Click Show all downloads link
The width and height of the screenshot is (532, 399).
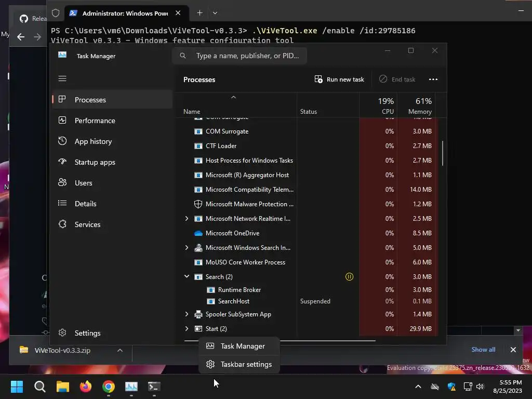click(483, 350)
